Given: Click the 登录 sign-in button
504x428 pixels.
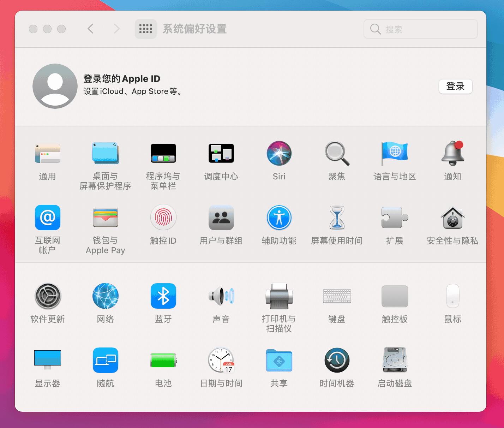Looking at the screenshot, I should pos(455,86).
